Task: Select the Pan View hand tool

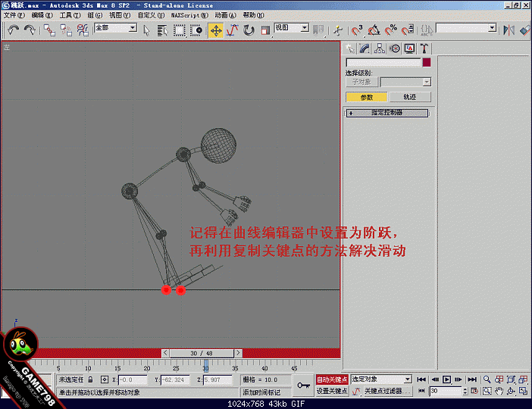Action: pyautogui.click(x=499, y=391)
